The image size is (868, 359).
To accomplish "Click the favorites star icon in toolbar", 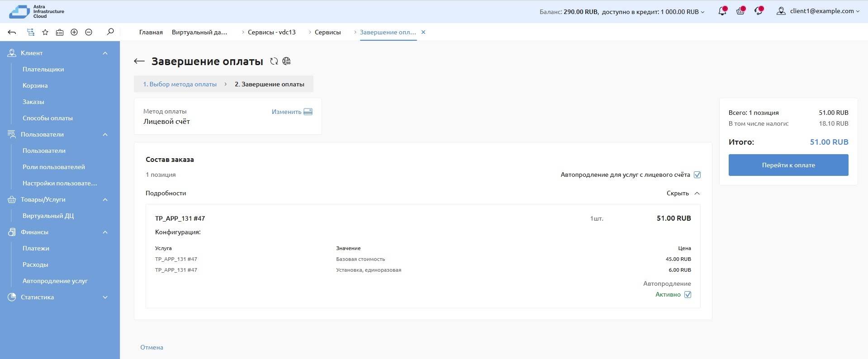I will (45, 32).
